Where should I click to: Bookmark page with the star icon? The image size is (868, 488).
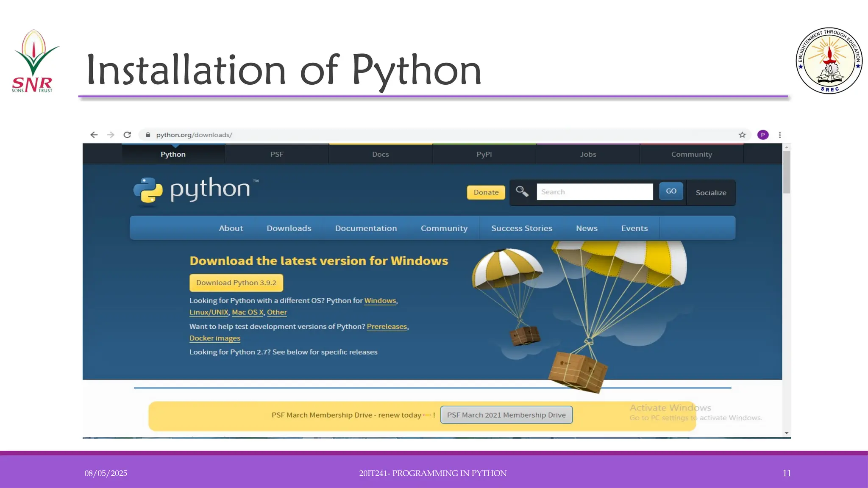click(742, 135)
